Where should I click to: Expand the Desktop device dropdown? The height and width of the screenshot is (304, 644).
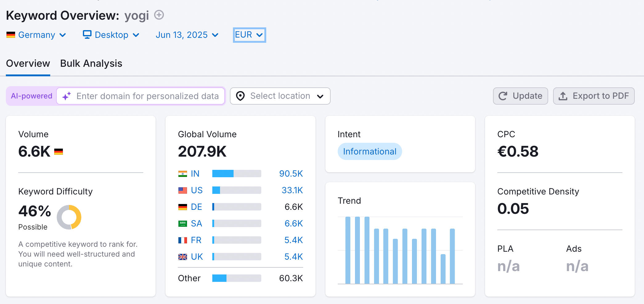pos(112,35)
